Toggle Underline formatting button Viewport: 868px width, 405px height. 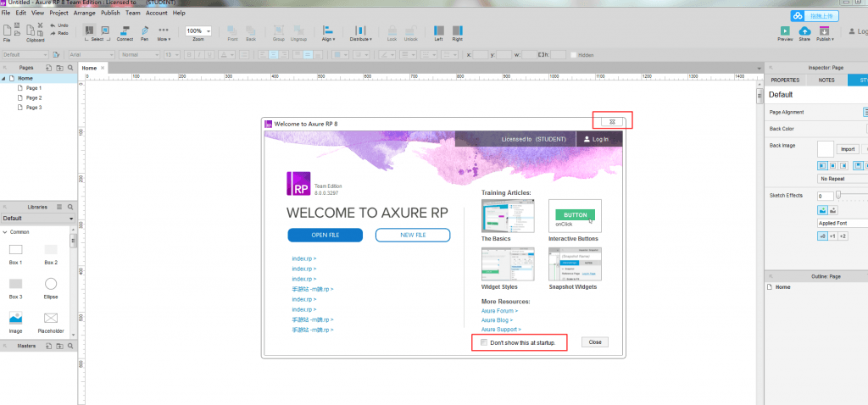click(x=209, y=55)
